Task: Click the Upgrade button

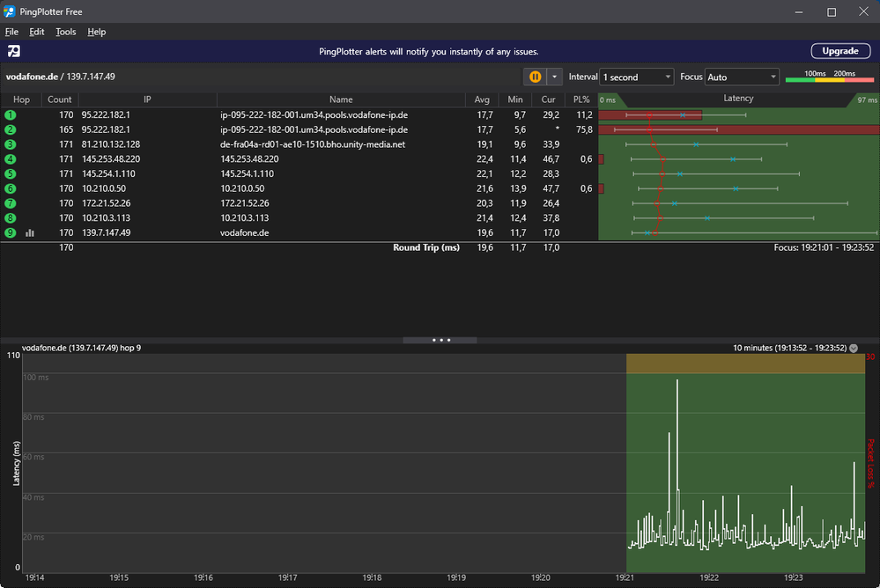Action: 839,51
